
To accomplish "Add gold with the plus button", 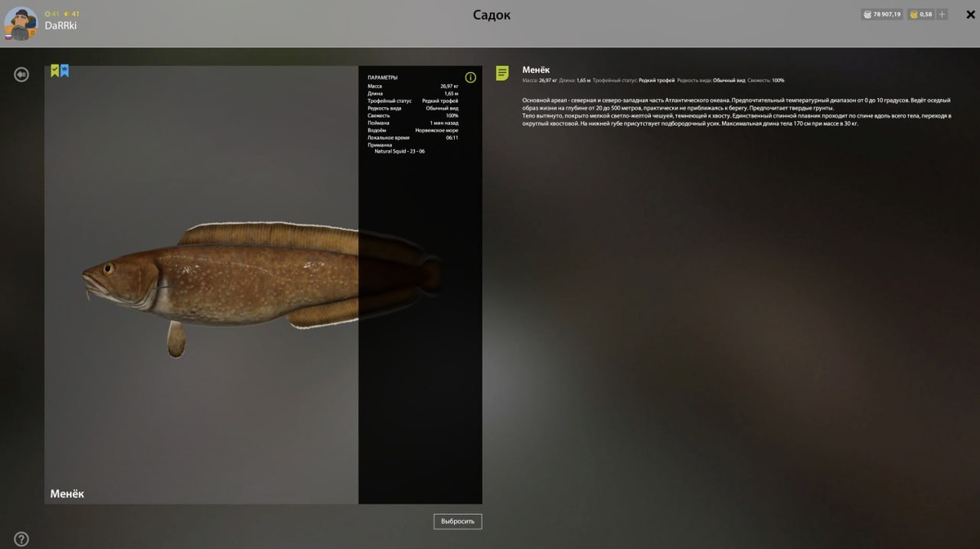I will coord(942,14).
